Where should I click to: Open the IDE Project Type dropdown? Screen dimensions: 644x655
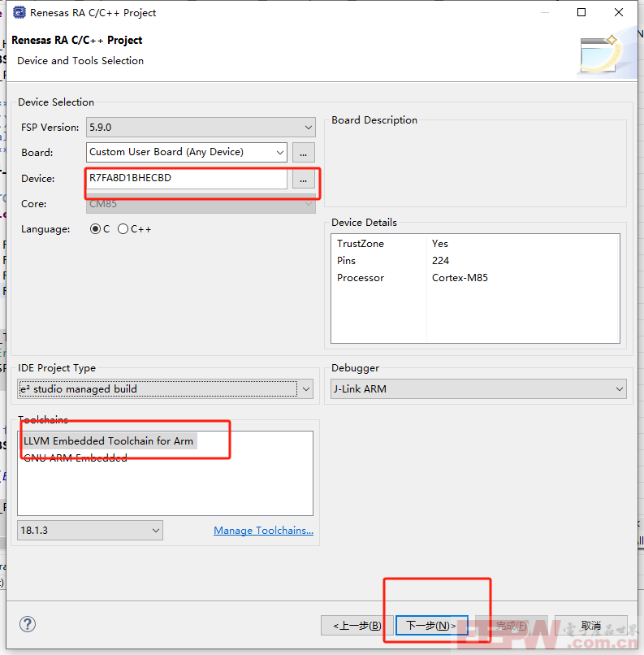[x=166, y=389]
